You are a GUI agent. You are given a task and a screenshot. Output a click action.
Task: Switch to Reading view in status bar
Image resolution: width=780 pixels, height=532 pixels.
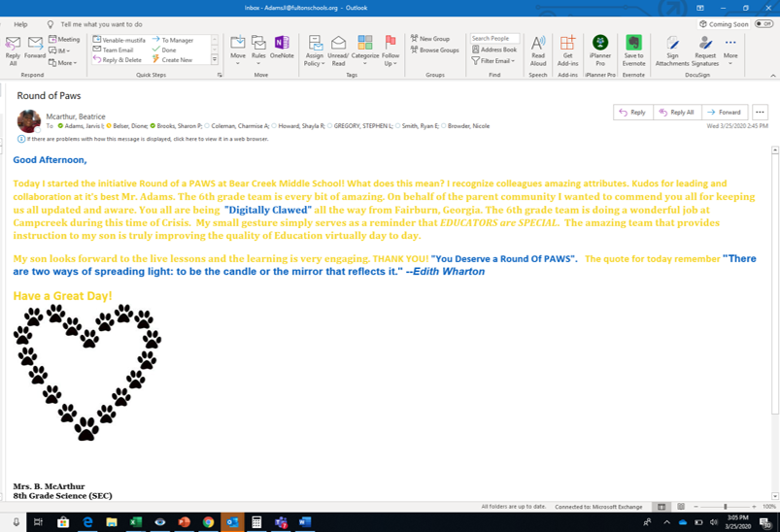(681, 507)
